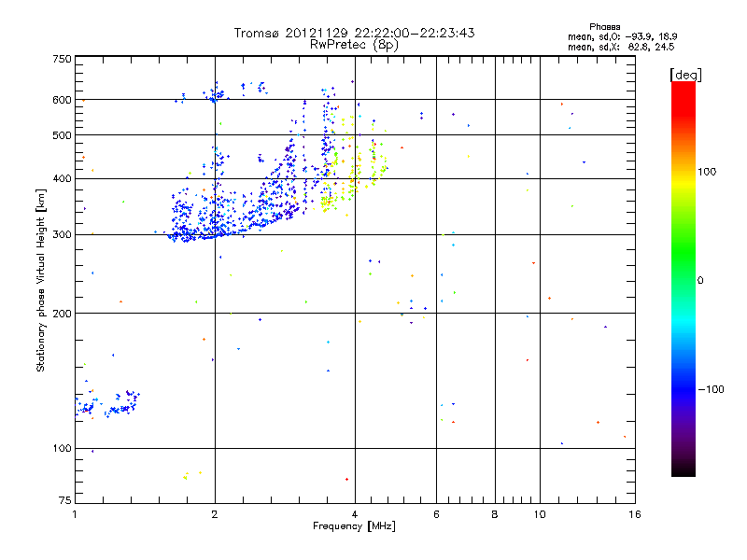The height and width of the screenshot is (560, 747).
Task: Click the '500' y-axis tick label
Action: (x=63, y=135)
